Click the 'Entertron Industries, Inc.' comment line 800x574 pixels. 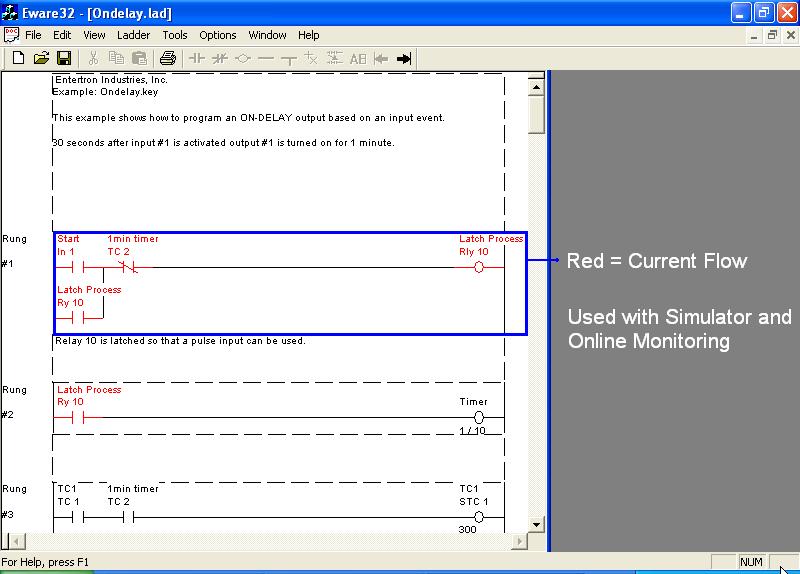[x=111, y=80]
